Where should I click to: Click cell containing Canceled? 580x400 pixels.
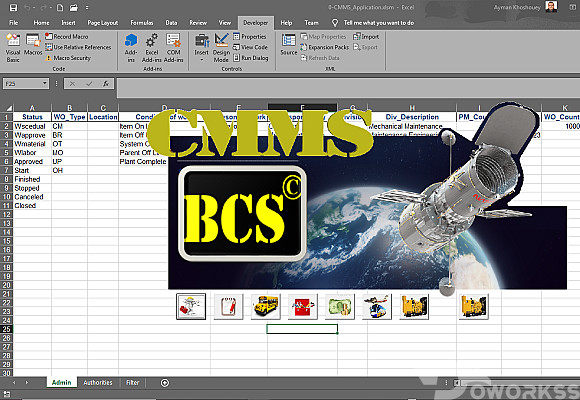32,196
